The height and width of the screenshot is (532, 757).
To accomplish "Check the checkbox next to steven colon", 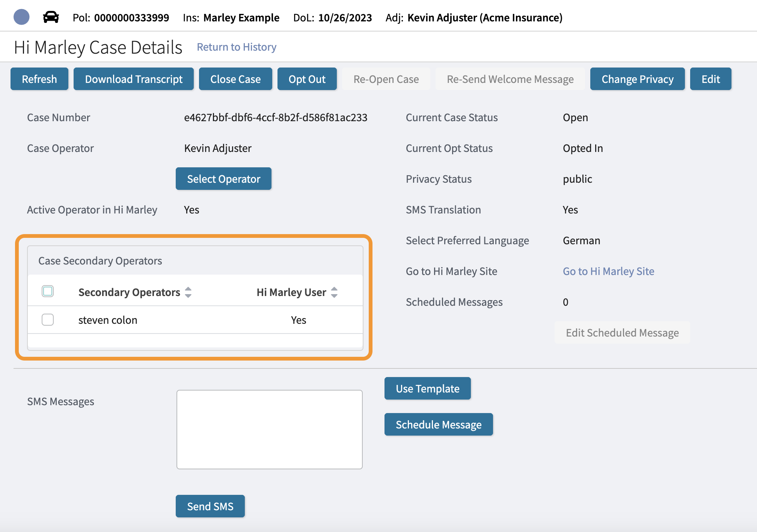I will (48, 320).
